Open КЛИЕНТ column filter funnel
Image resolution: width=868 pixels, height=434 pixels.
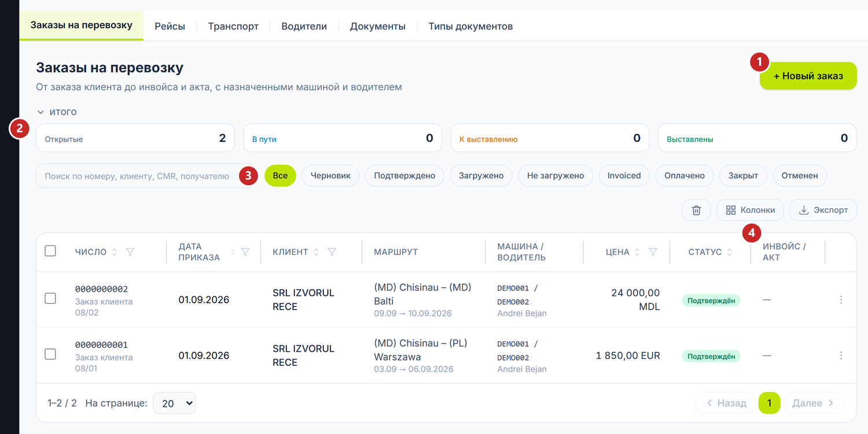(x=332, y=252)
